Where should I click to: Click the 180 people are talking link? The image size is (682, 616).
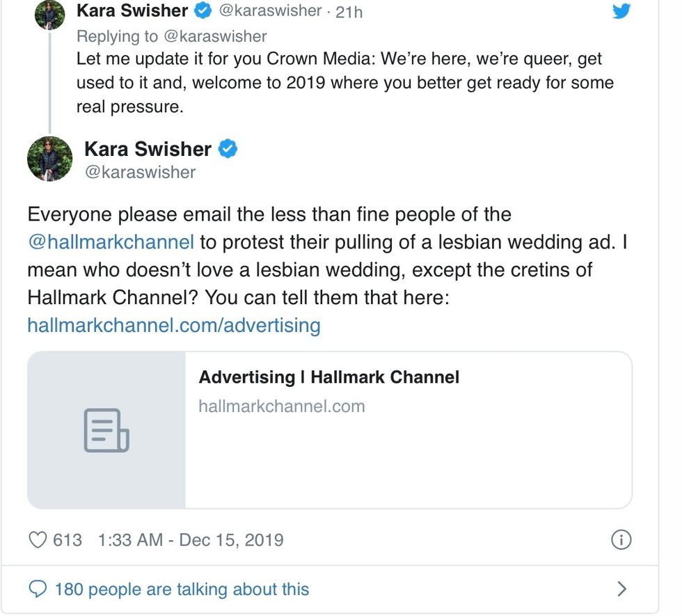point(182,589)
